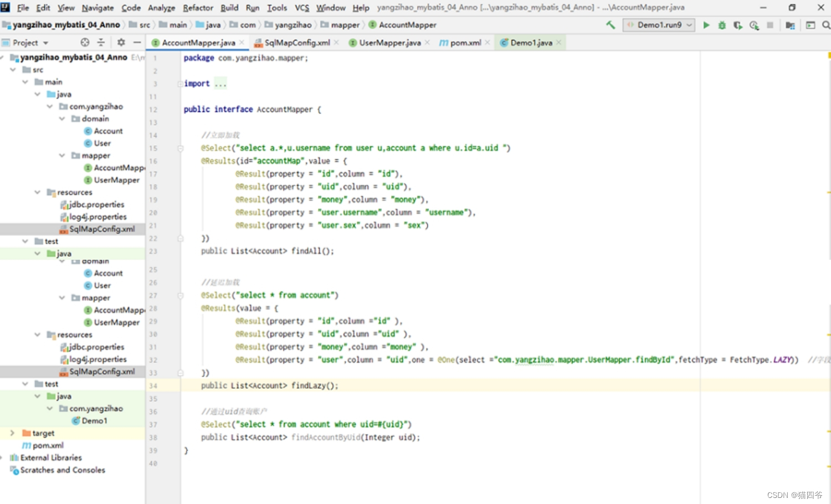Switch to the SqlMapConfig.xml editor tab
831x504 pixels.
(x=296, y=43)
